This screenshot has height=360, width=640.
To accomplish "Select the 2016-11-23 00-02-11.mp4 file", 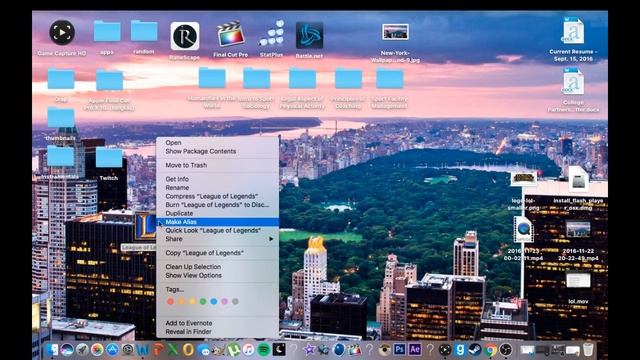I will click(x=523, y=229).
